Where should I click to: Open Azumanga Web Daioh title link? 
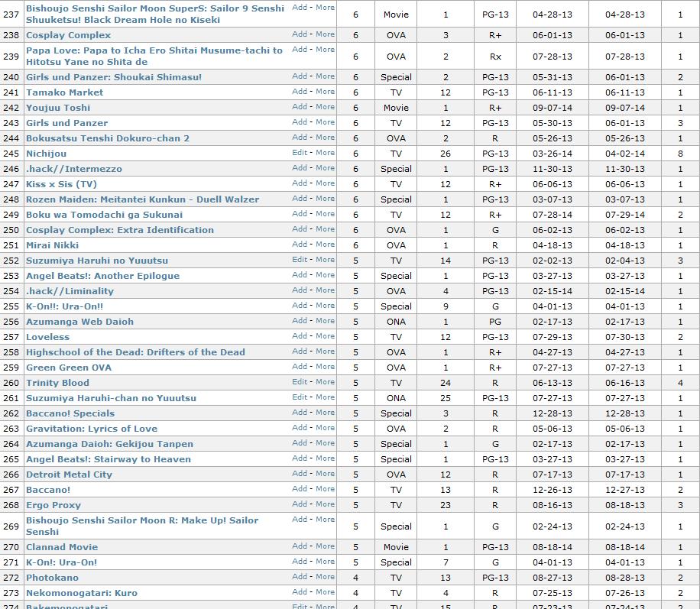[79, 322]
